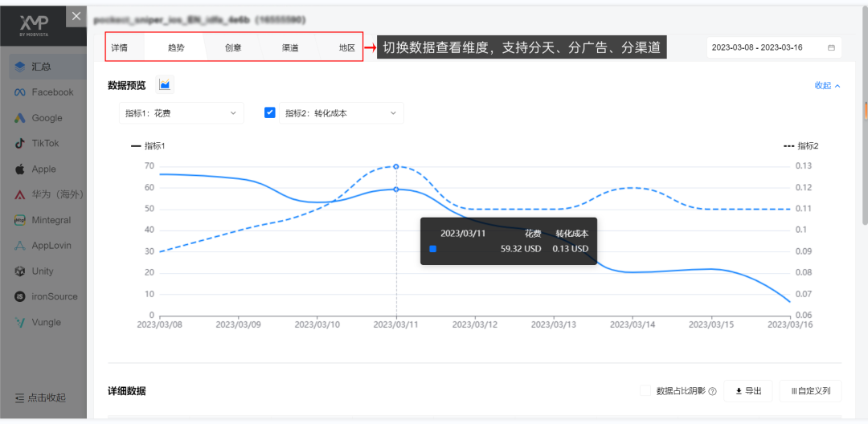Switch to the 趋势 tab
Screen dimensions: 868x424
pyautogui.click(x=176, y=47)
